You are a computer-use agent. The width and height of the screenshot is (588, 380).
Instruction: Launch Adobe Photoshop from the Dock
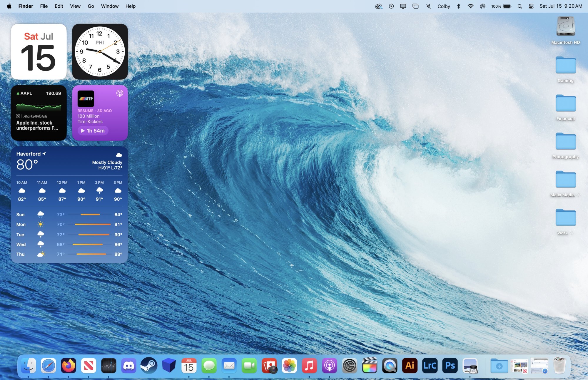point(450,366)
